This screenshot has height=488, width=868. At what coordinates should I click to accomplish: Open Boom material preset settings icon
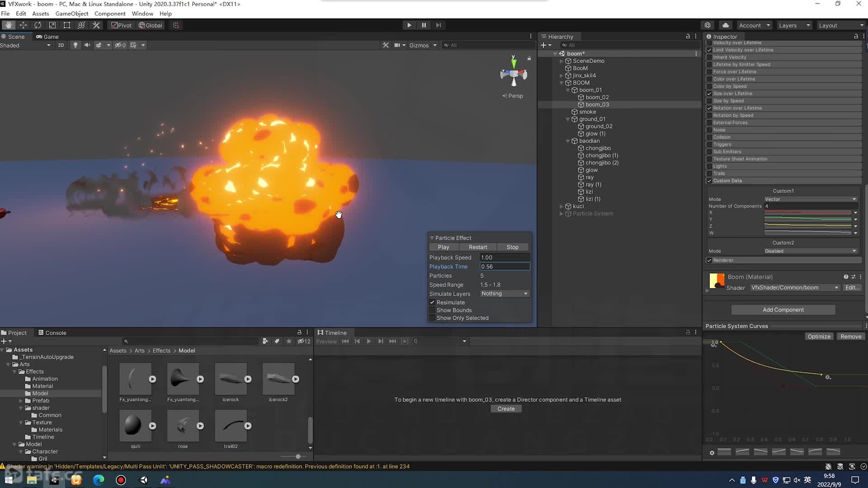[x=853, y=277]
